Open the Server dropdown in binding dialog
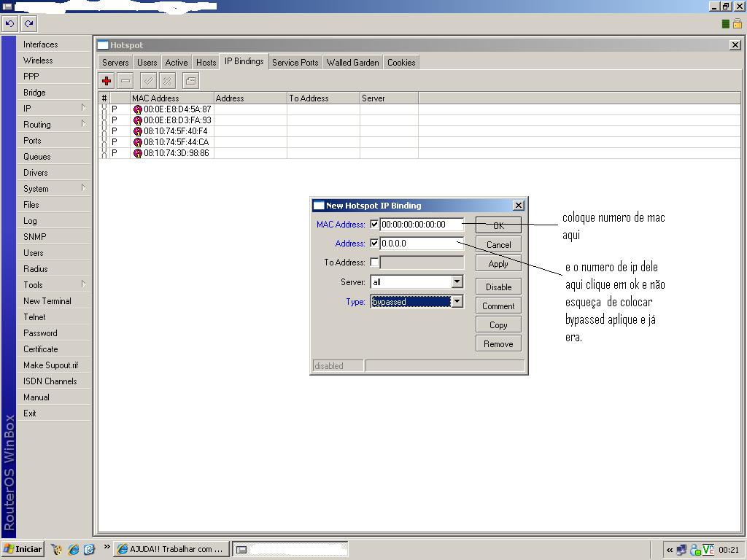 (457, 282)
